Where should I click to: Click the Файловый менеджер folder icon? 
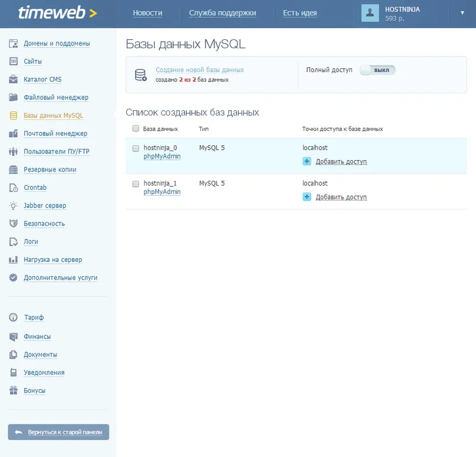pos(13,97)
